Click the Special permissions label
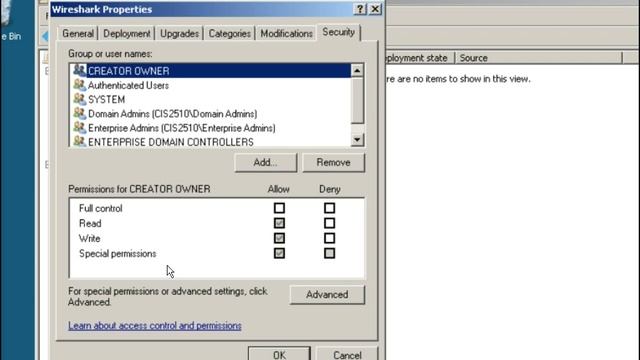 [x=118, y=254]
